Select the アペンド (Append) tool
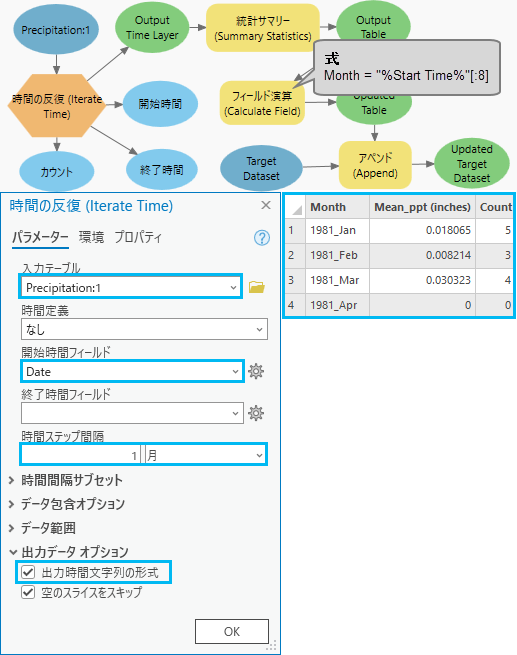Screen dimensions: 517x655 [x=375, y=165]
